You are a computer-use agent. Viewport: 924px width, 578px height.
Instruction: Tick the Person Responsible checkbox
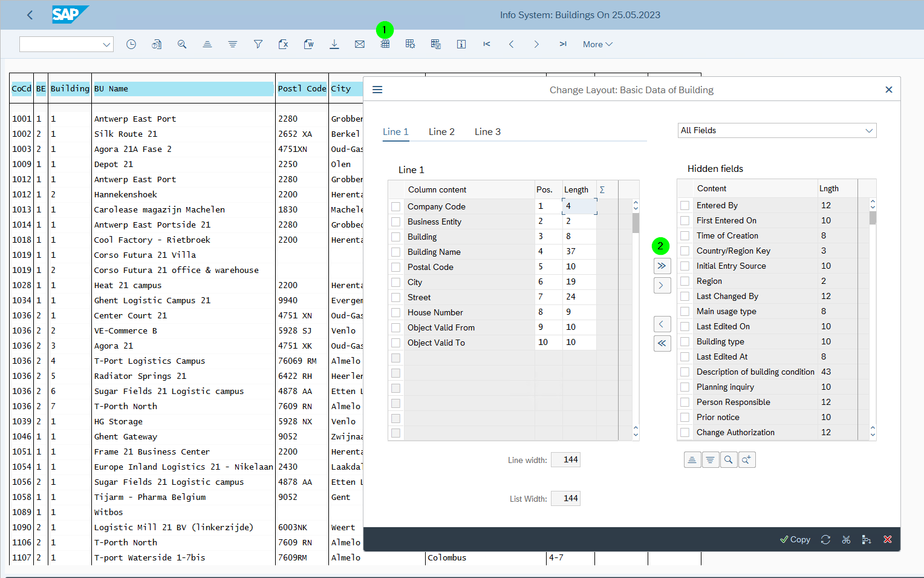click(685, 402)
